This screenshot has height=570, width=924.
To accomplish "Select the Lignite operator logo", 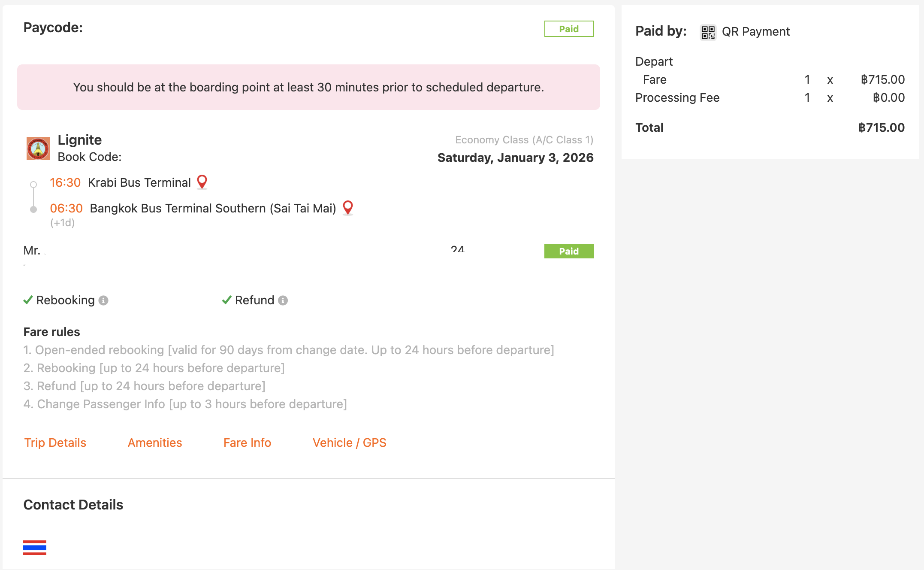I will click(x=38, y=148).
